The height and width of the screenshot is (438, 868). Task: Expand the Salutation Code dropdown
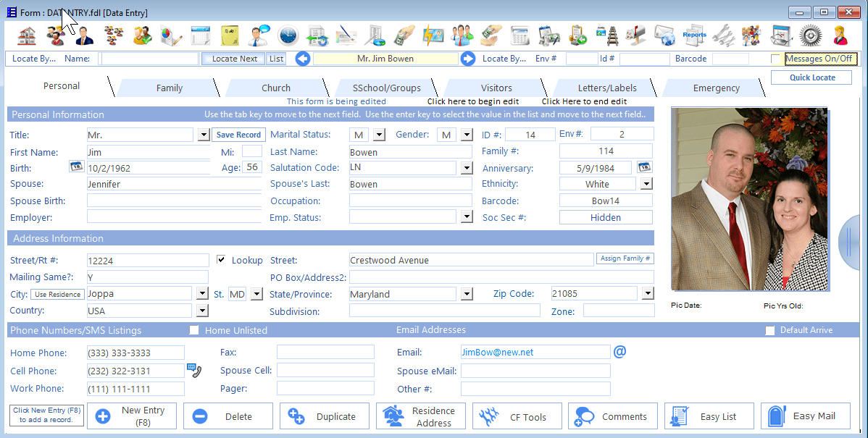[x=467, y=167]
